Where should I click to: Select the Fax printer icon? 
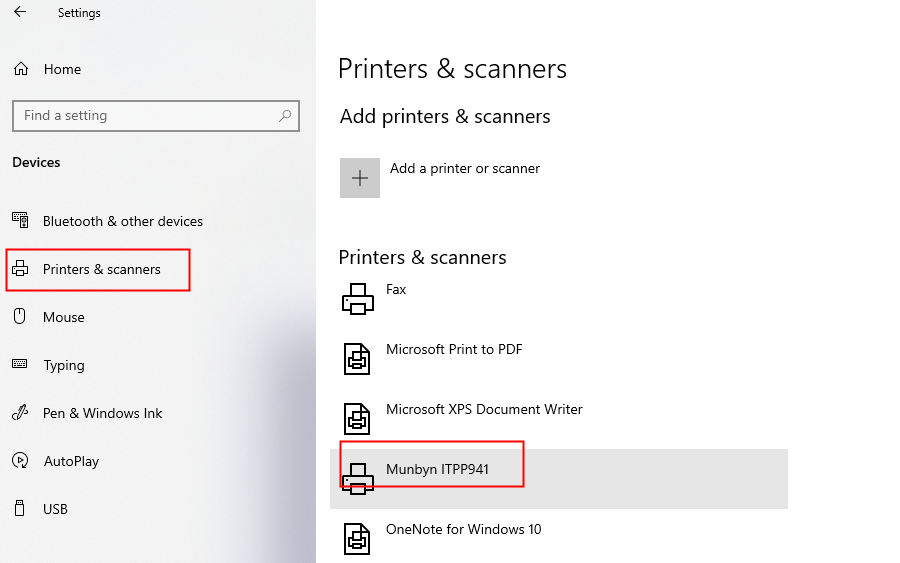[x=358, y=299]
